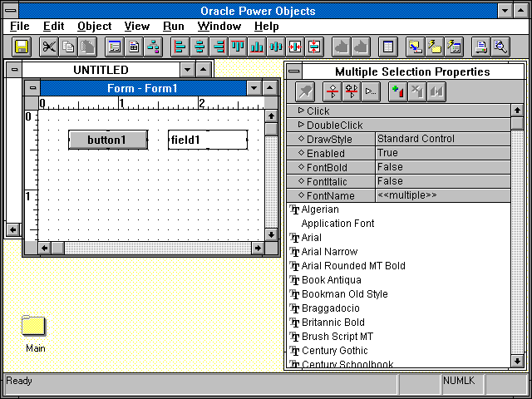This screenshot has height=399, width=532.
Task: Click the Save icon in the toolbar
Action: coord(22,47)
